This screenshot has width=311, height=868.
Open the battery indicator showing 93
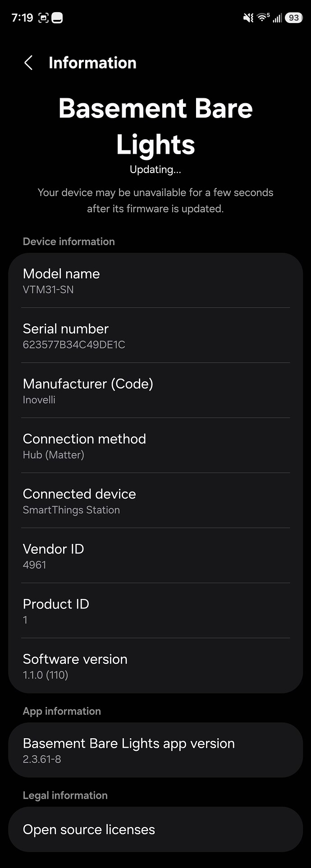pos(293,17)
